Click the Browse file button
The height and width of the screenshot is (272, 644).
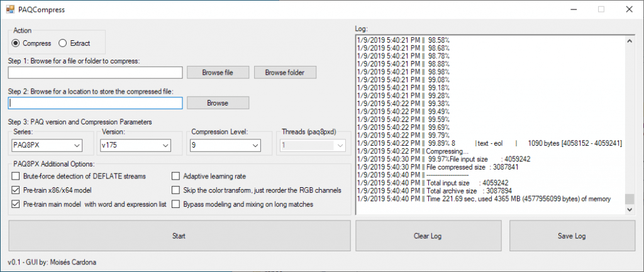click(x=218, y=73)
